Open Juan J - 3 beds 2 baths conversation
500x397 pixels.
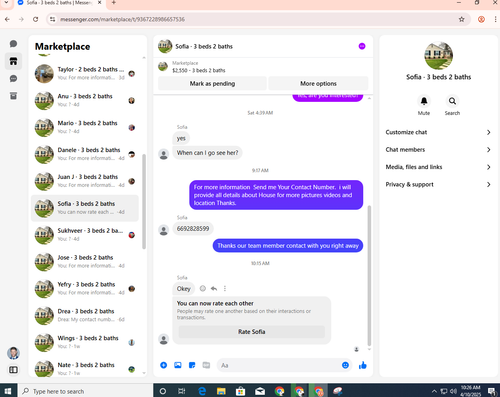[85, 181]
